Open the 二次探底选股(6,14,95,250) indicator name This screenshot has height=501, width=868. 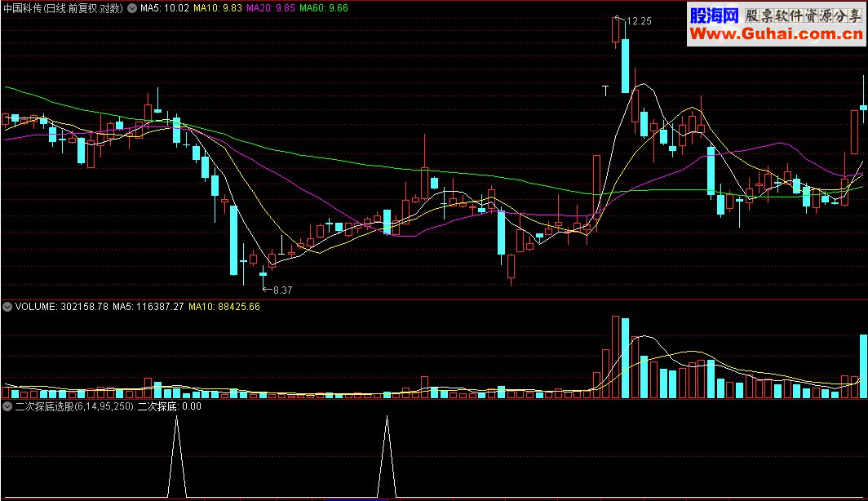click(x=74, y=406)
